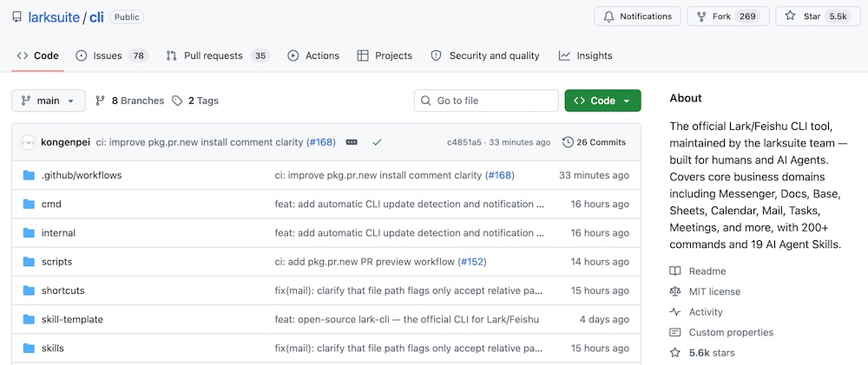Click the kongenpei avatar icon
Image resolution: width=868 pixels, height=365 pixels.
pyautogui.click(x=28, y=142)
